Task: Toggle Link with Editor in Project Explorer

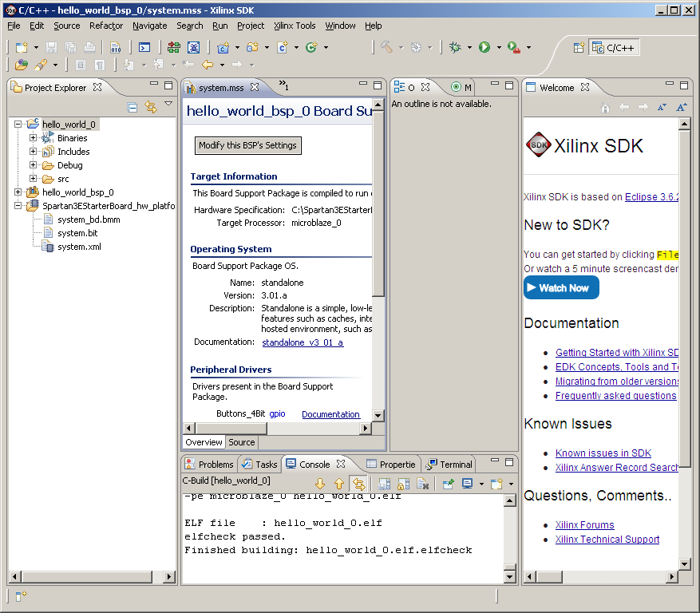Action: 151,108
